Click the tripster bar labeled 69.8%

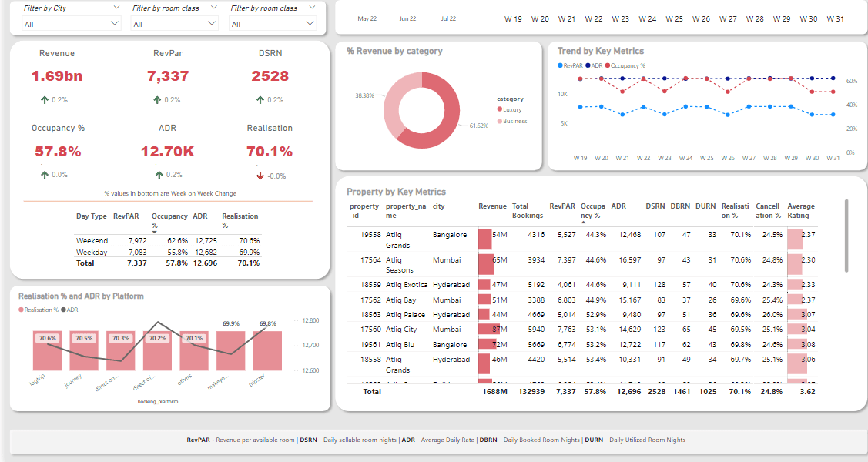tap(267, 351)
